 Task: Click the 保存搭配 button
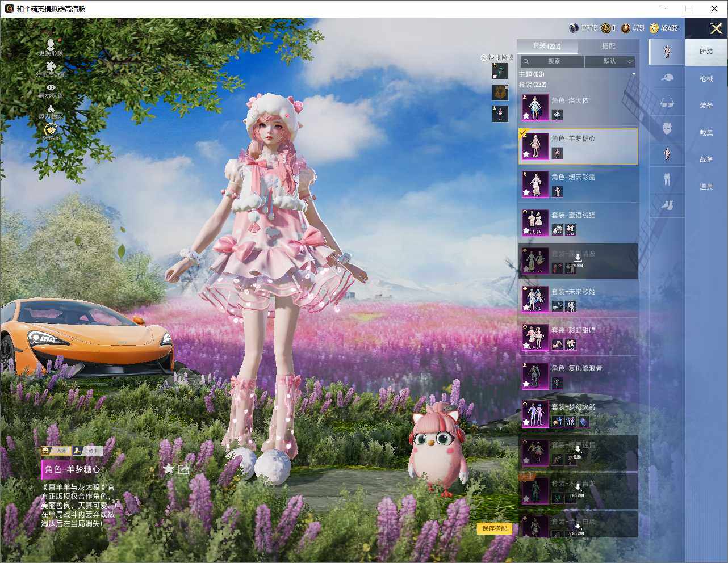[495, 528]
